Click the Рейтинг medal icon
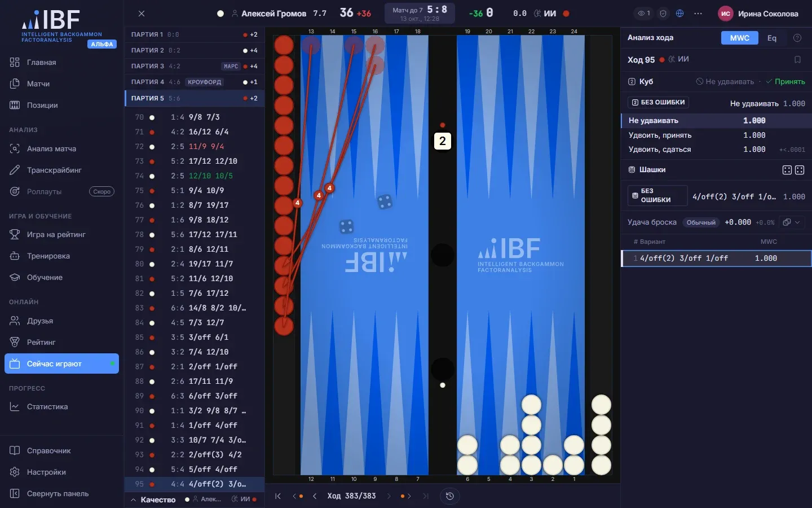This screenshot has height=508, width=812. [x=15, y=342]
